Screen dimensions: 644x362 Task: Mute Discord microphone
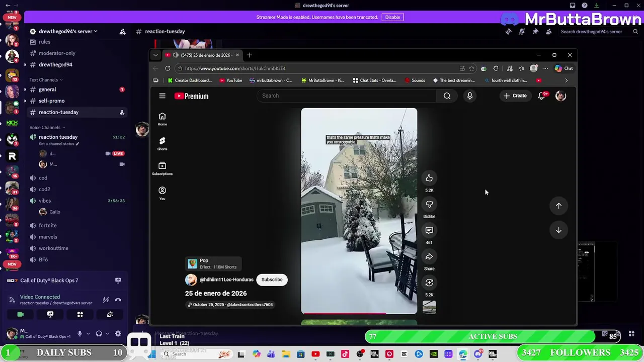(79, 333)
